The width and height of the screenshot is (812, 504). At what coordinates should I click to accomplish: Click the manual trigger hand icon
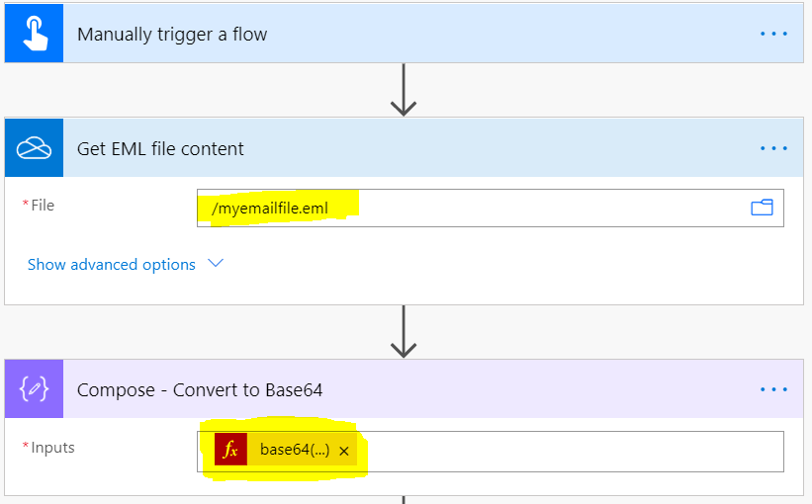click(x=34, y=34)
